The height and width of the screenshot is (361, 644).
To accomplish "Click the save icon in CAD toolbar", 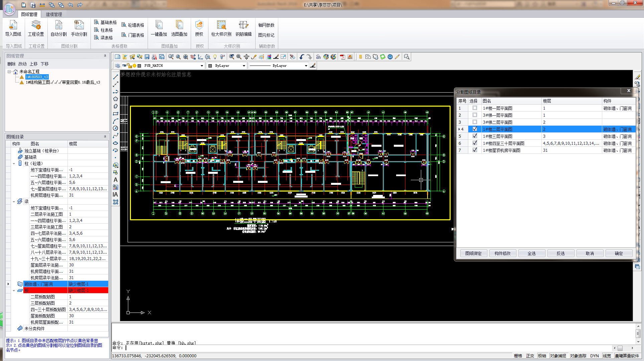I will 147,57.
